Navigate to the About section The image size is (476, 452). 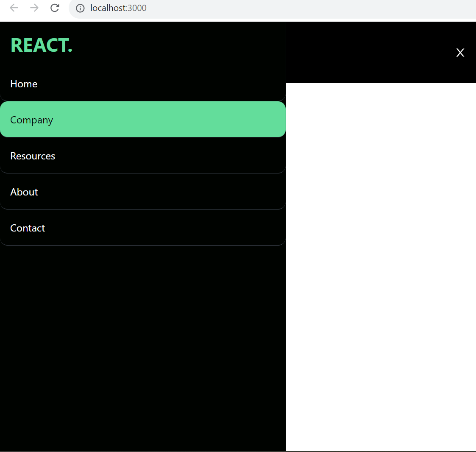tap(24, 192)
